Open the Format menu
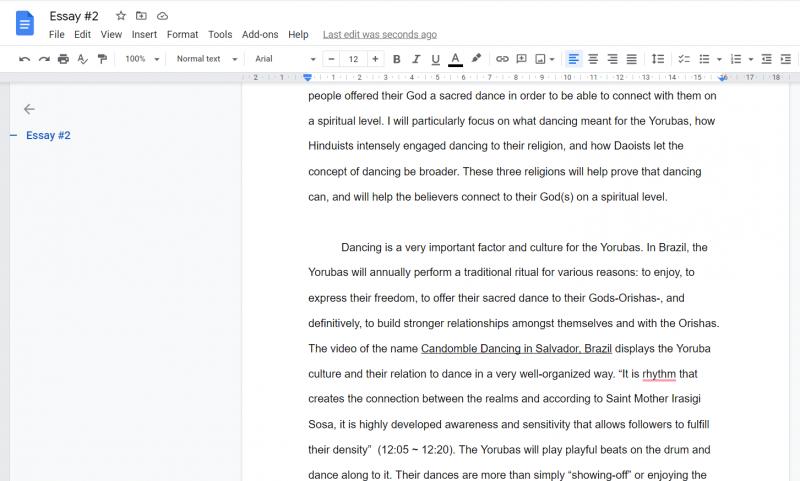 182,35
